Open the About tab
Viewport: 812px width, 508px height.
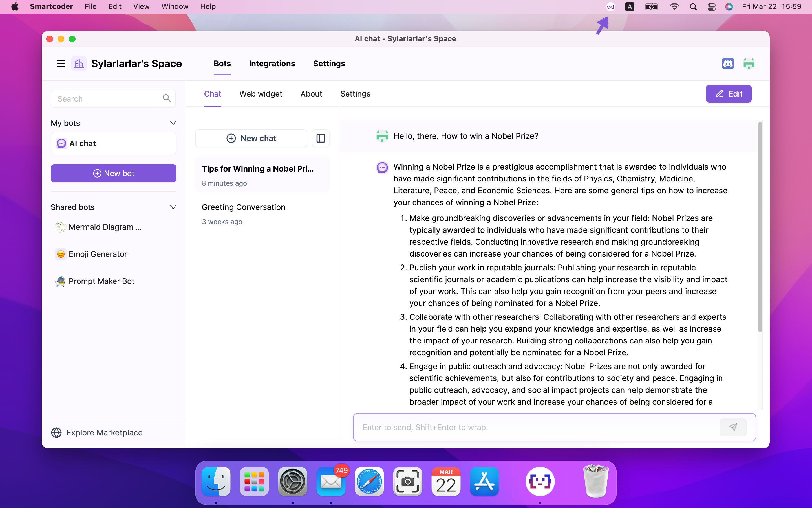pos(311,94)
